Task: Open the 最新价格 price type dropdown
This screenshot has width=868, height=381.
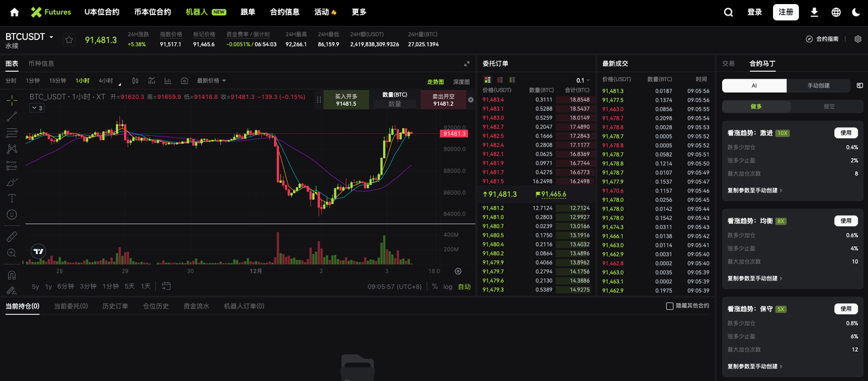Action: pyautogui.click(x=212, y=81)
